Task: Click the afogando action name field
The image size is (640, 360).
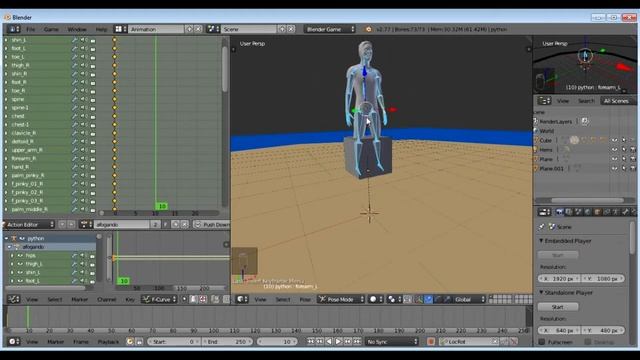Action: click(122, 224)
